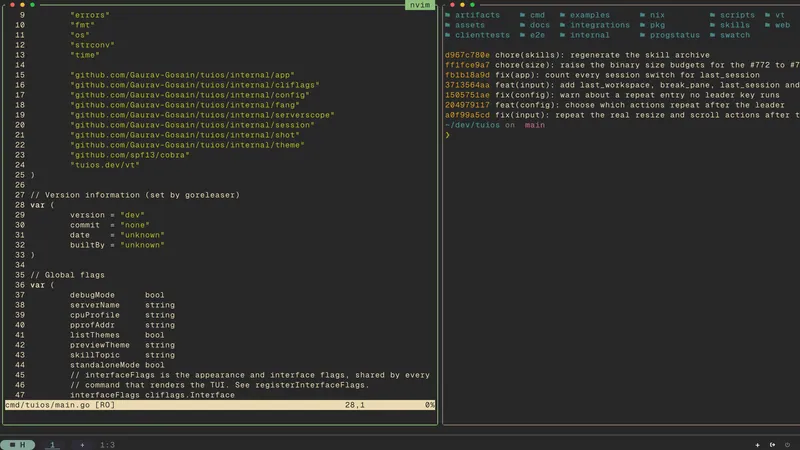Viewport: 800px width, 450px height.
Task: Click line 28 "var (" in nvim
Action: pyautogui.click(x=42, y=205)
